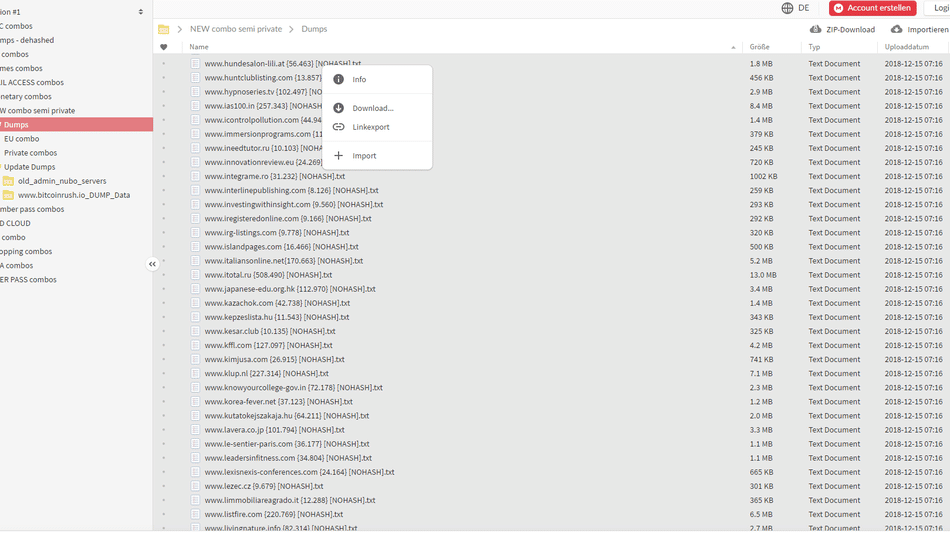Click the file icon for www.lezec.cz
The height and width of the screenshot is (534, 950).
pyautogui.click(x=195, y=486)
